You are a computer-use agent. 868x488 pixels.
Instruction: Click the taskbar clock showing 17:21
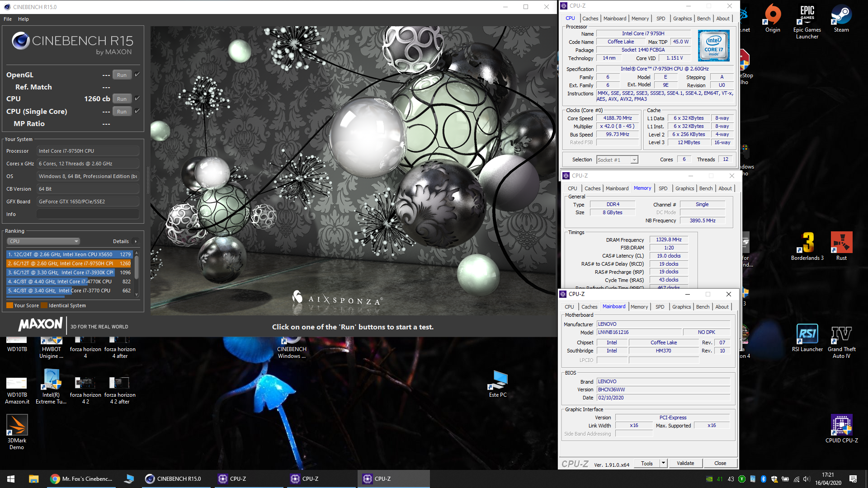coord(828,479)
